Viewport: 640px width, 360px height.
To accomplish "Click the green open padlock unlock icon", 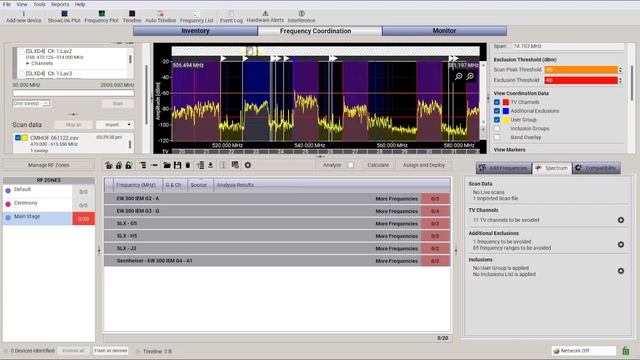I will (x=129, y=165).
